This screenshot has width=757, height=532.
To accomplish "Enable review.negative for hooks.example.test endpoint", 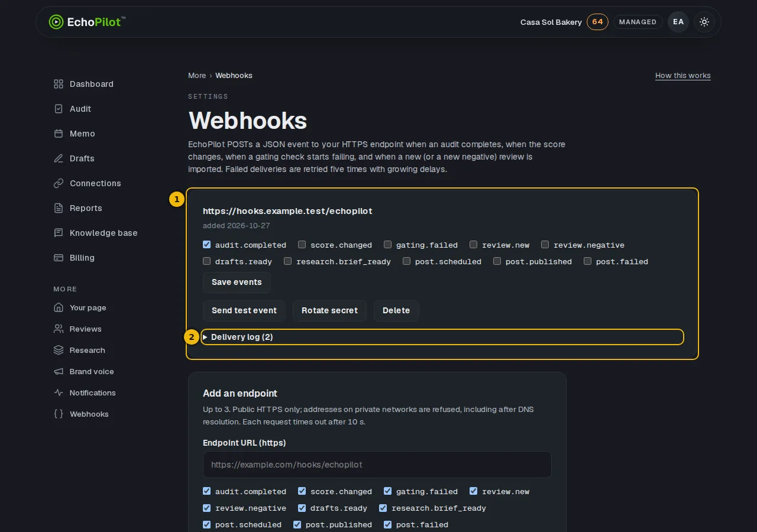I will [545, 245].
